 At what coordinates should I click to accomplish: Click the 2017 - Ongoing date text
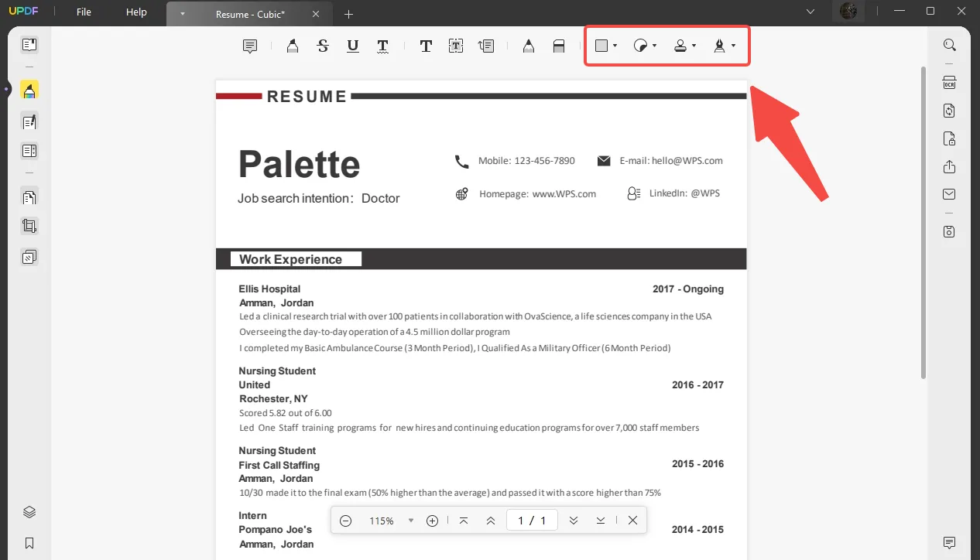tap(688, 289)
